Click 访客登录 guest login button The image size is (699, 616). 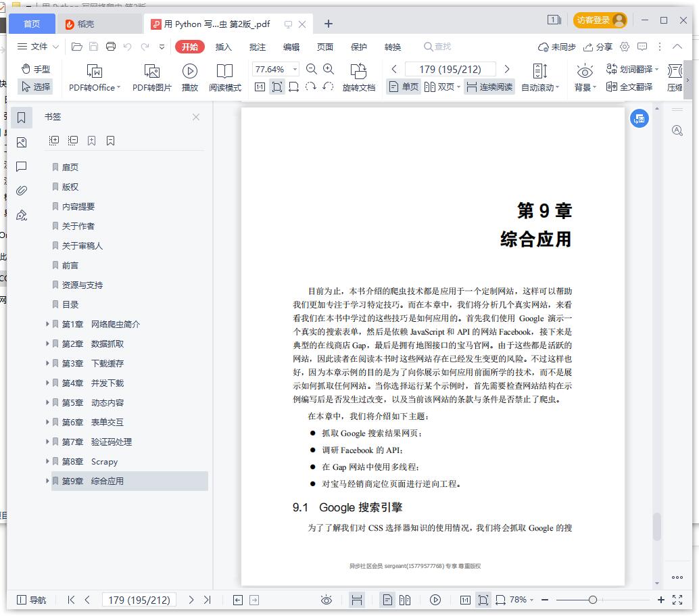click(600, 20)
